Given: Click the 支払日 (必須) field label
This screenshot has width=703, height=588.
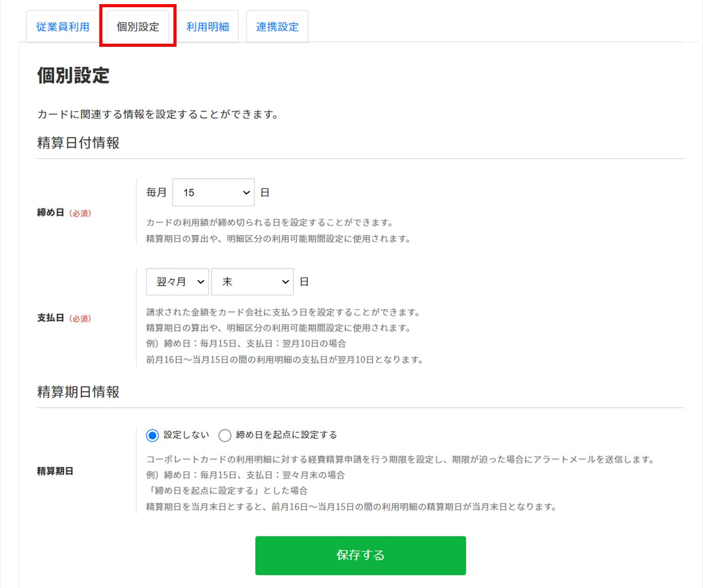Looking at the screenshot, I should 51,318.
